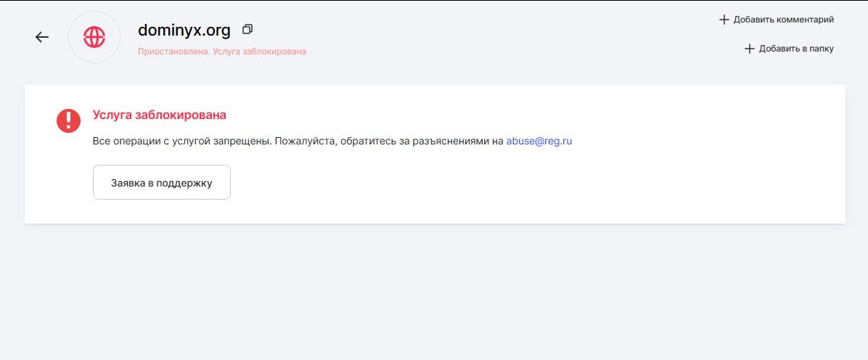
Task: Click the Все операции с услугой запрещены text
Action: click(181, 142)
